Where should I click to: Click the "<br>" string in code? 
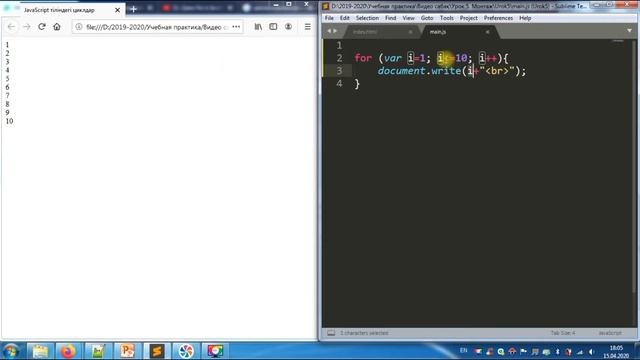497,71
